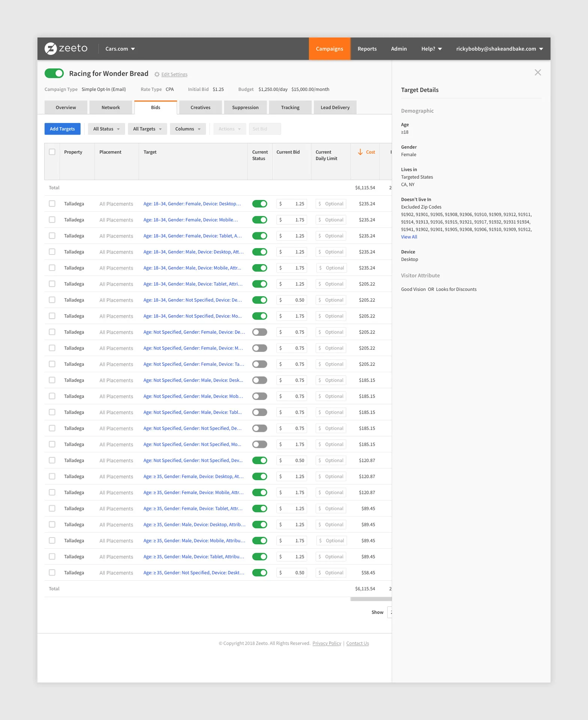Expand the All Status filter

pos(106,129)
